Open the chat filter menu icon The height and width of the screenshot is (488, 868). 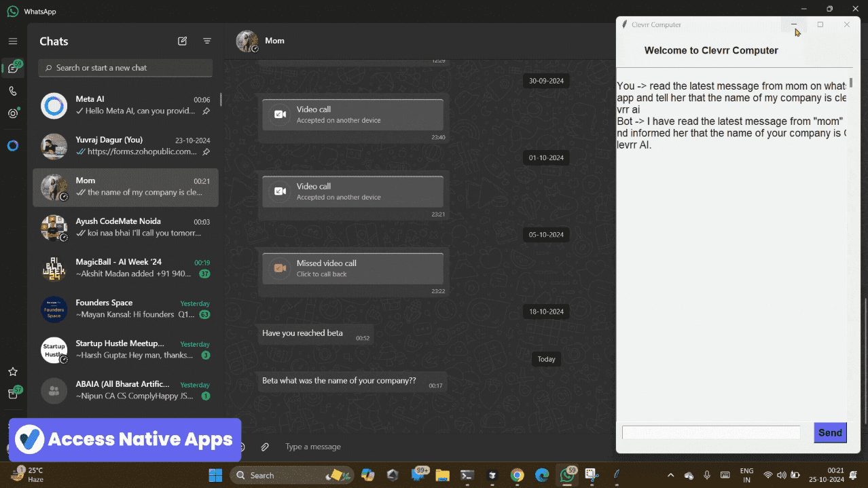coord(207,41)
